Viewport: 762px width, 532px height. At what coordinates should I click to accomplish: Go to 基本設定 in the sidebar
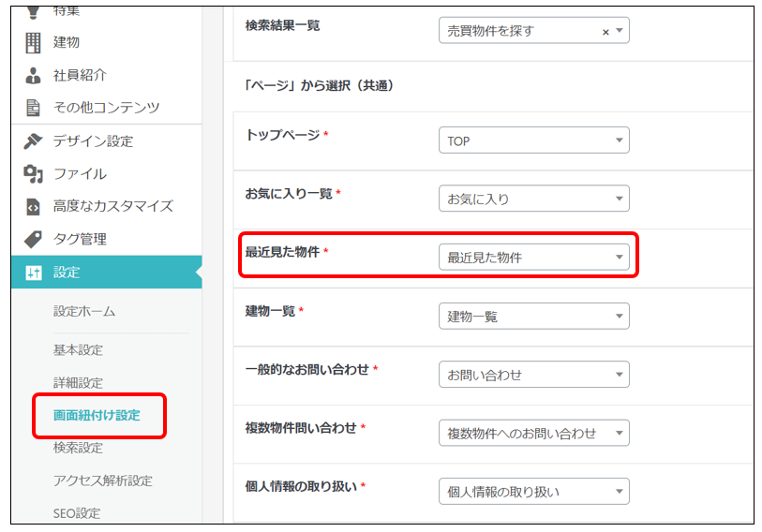tap(78, 350)
